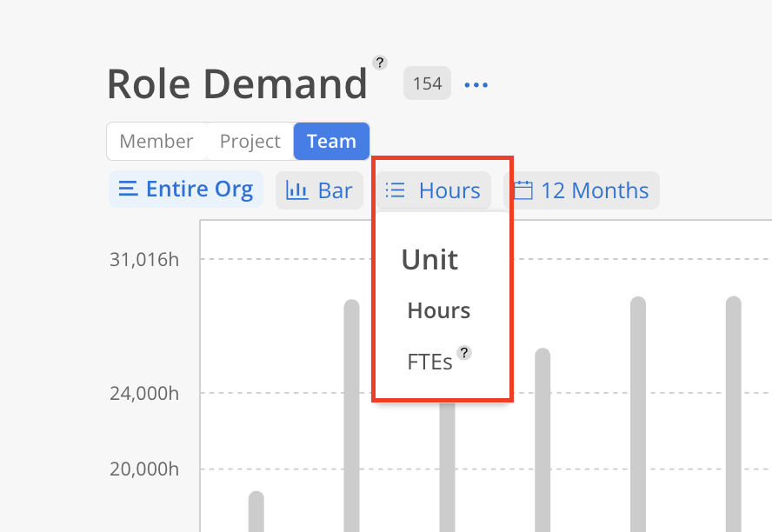
Task: Choose FTEs in the Unit menu
Action: pos(429,362)
